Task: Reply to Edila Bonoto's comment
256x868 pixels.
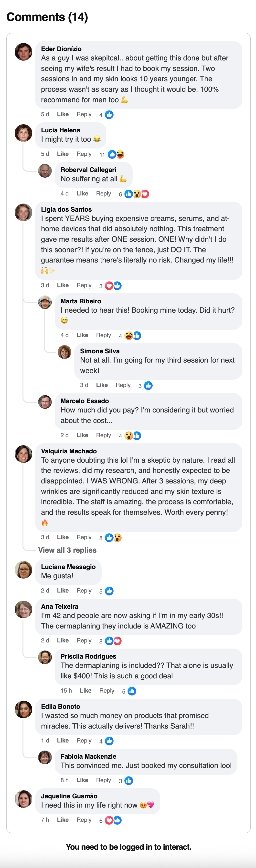Action: coord(84,741)
